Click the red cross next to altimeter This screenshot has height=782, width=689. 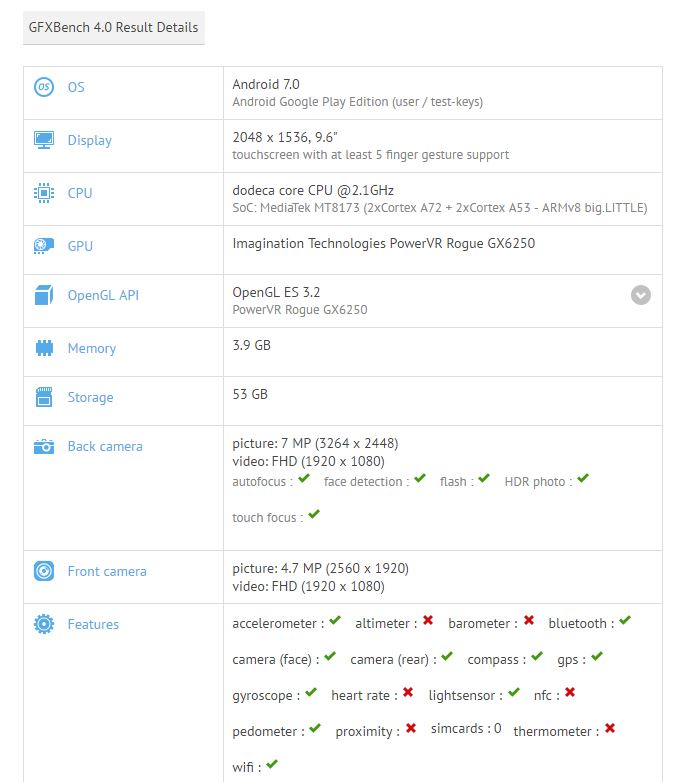coord(428,621)
